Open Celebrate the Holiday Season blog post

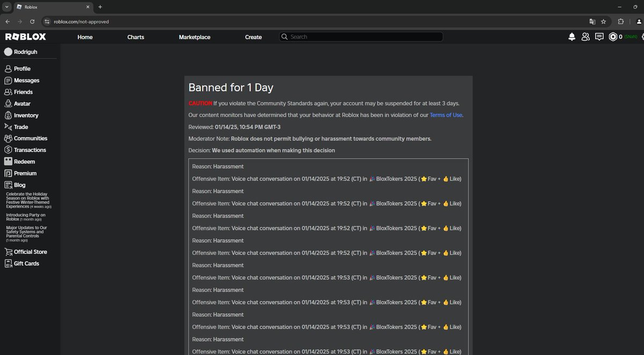point(28,201)
